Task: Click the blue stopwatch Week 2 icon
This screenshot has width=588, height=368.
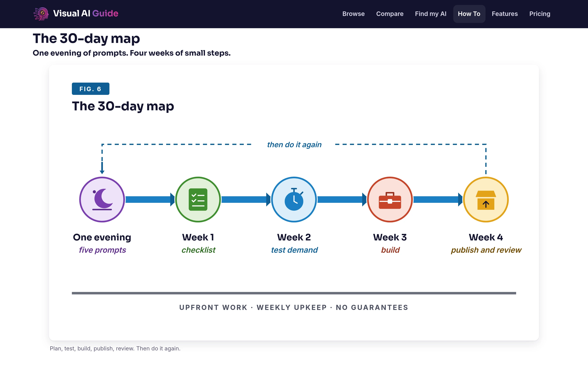Action: tap(294, 199)
